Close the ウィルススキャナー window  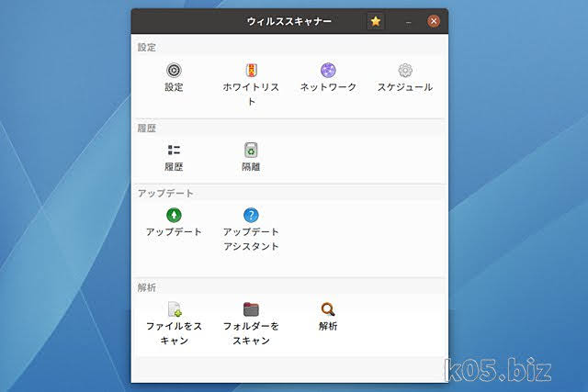[x=434, y=21]
